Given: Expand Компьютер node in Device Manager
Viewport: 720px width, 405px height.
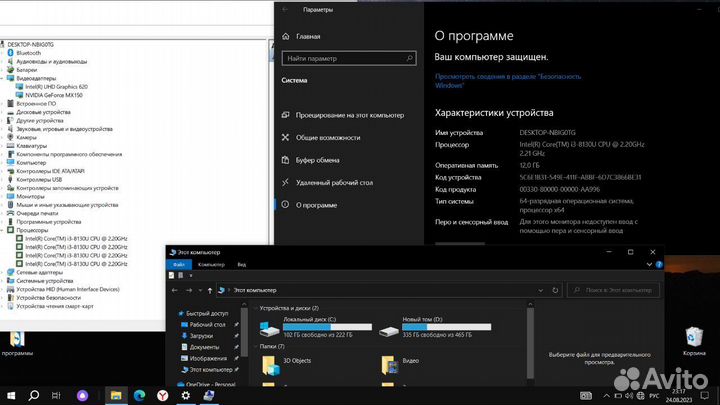Looking at the screenshot, I should 2,163.
